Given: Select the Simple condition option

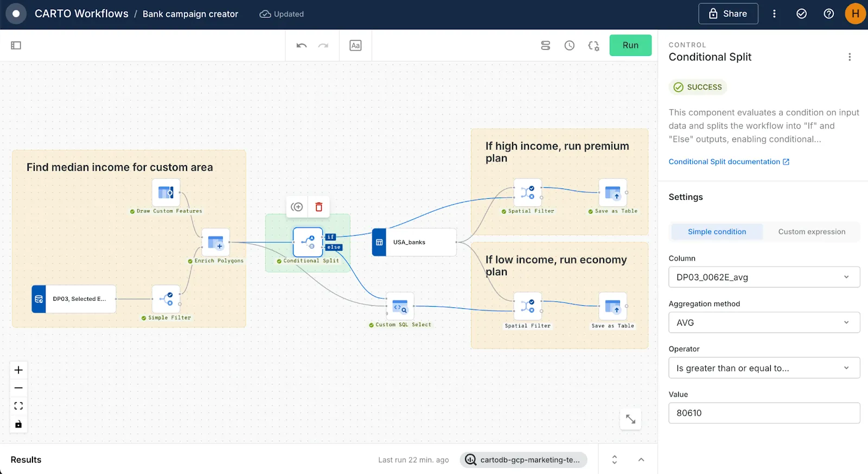Looking at the screenshot, I should [717, 232].
